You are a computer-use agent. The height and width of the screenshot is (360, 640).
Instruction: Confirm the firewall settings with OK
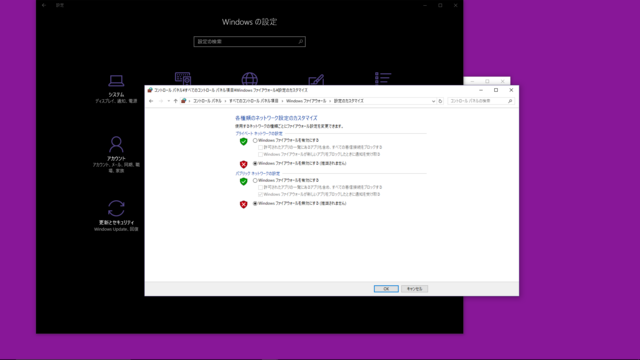pos(386,289)
